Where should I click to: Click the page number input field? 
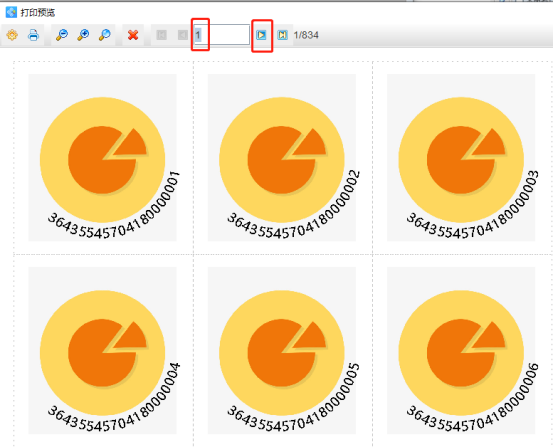[x=222, y=35]
